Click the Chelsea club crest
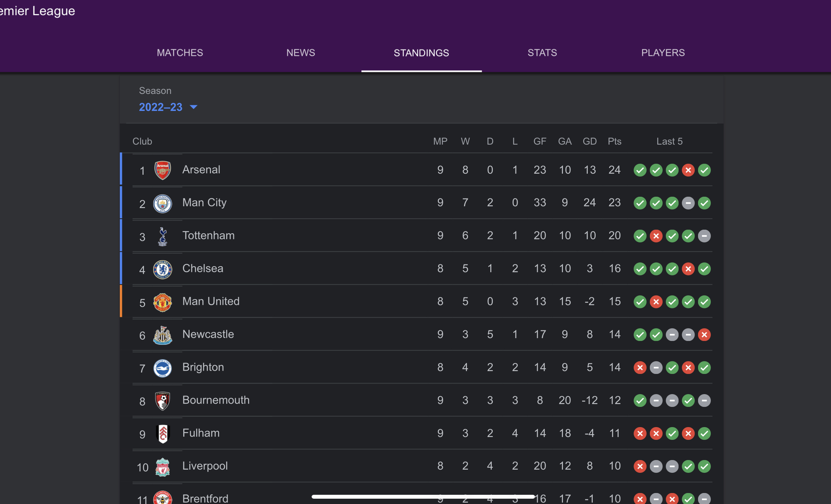Screen dimensions: 831x504 tap(163, 269)
